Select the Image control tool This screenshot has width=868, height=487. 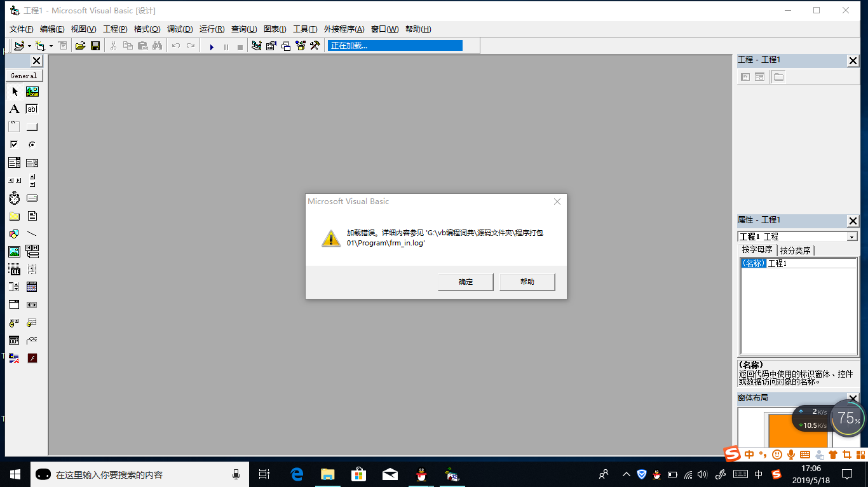coord(15,252)
